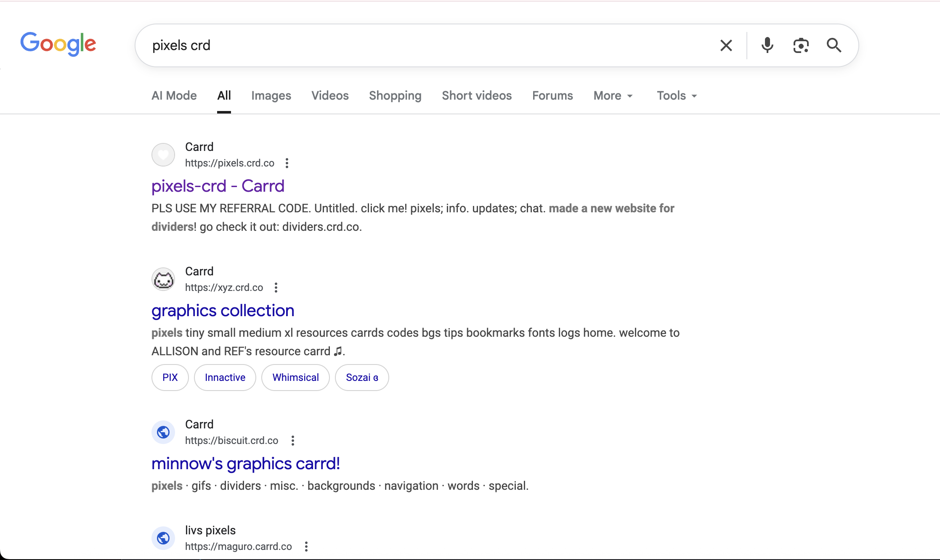Switch to the Images tab
The height and width of the screenshot is (560, 940).
click(271, 95)
